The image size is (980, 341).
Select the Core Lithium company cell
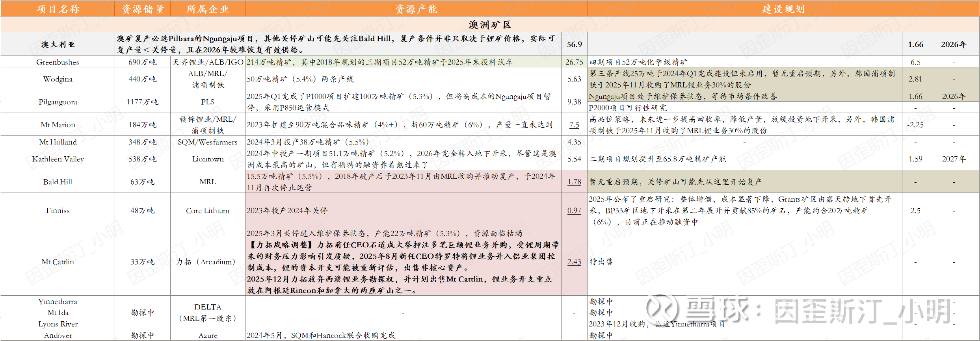click(x=208, y=211)
